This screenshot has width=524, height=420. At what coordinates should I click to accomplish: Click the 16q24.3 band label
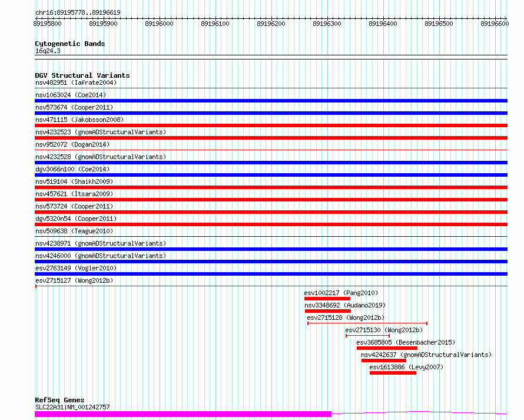click(48, 51)
